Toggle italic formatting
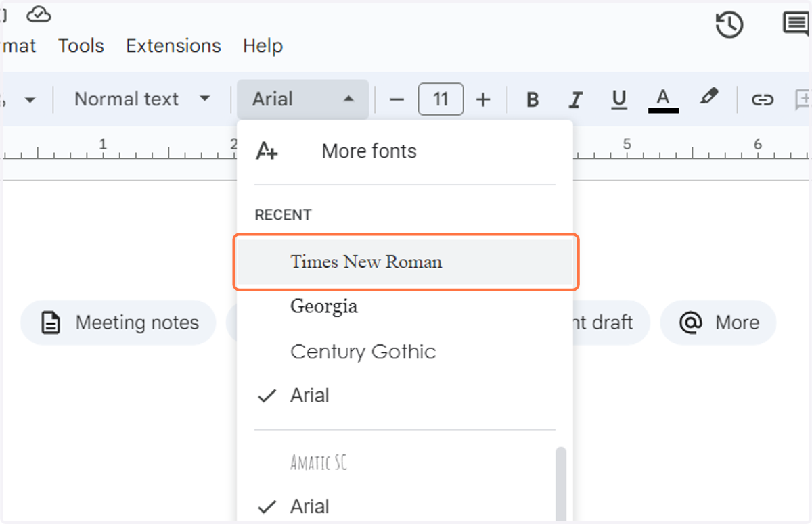 (x=575, y=100)
